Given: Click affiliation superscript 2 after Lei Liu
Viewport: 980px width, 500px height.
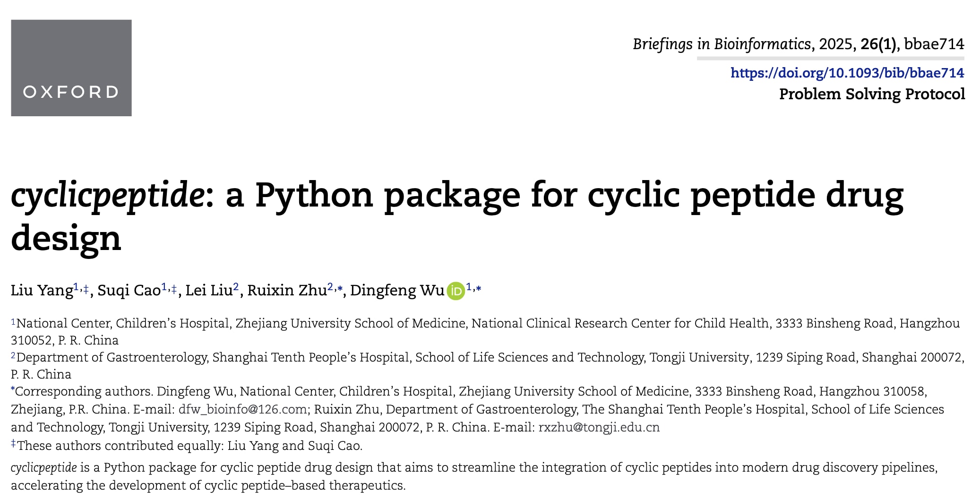Looking at the screenshot, I should pos(236,287).
